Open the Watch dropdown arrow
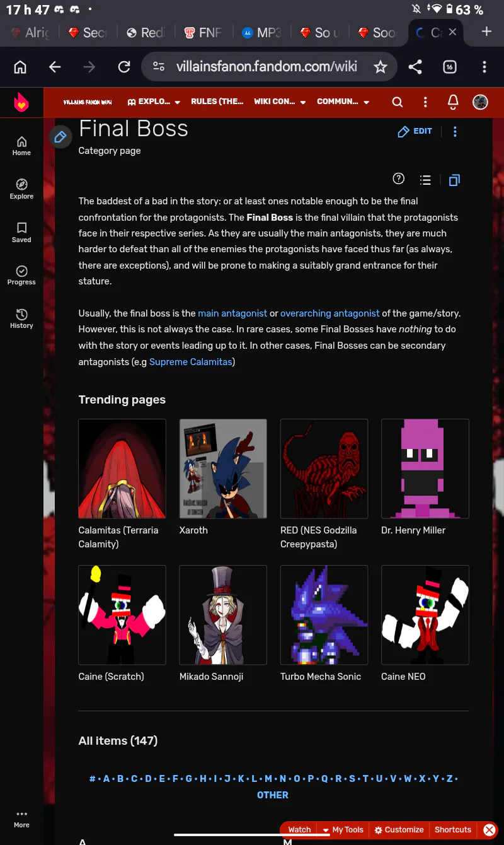 (x=325, y=830)
